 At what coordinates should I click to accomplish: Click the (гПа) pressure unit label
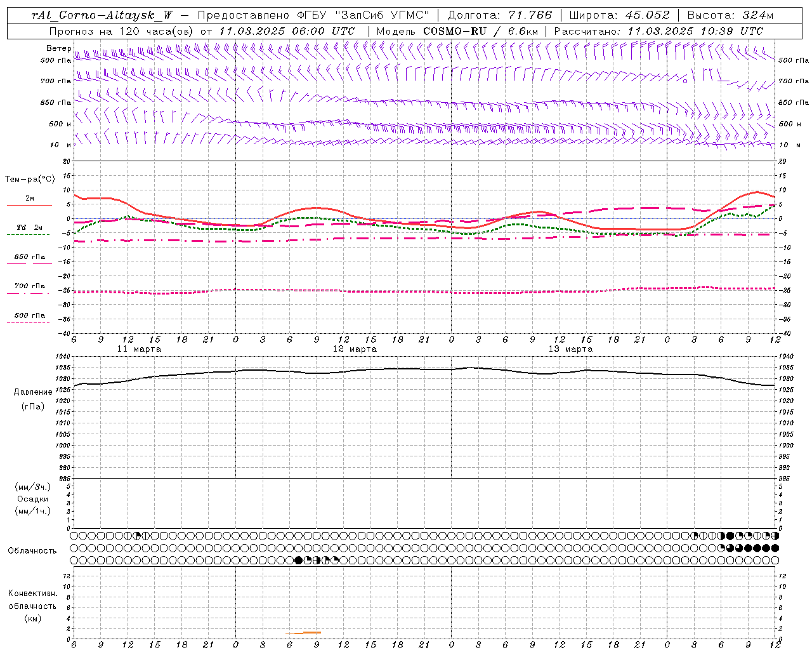click(33, 406)
